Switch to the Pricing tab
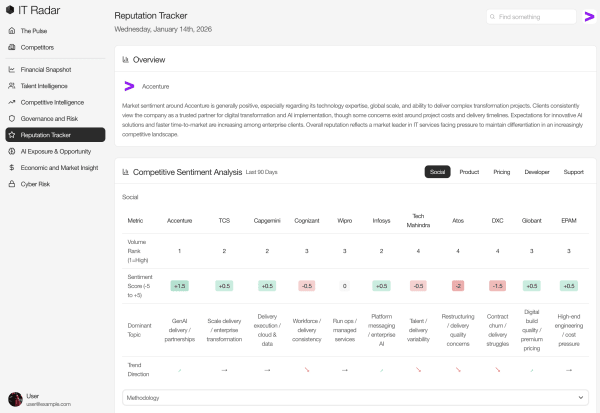Image resolution: width=600 pixels, height=413 pixels. tap(502, 172)
